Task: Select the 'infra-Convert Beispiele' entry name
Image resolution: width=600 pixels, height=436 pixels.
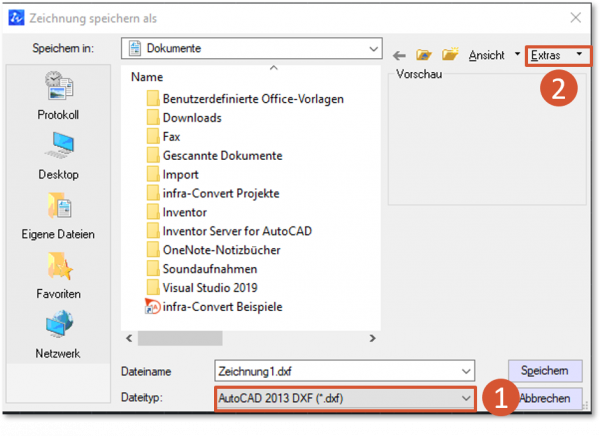Action: click(223, 307)
